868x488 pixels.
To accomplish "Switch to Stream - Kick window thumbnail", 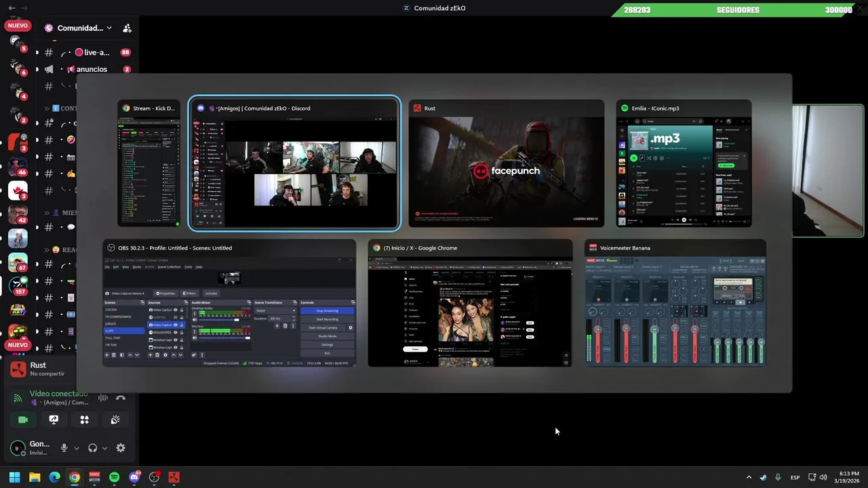I will pos(149,163).
